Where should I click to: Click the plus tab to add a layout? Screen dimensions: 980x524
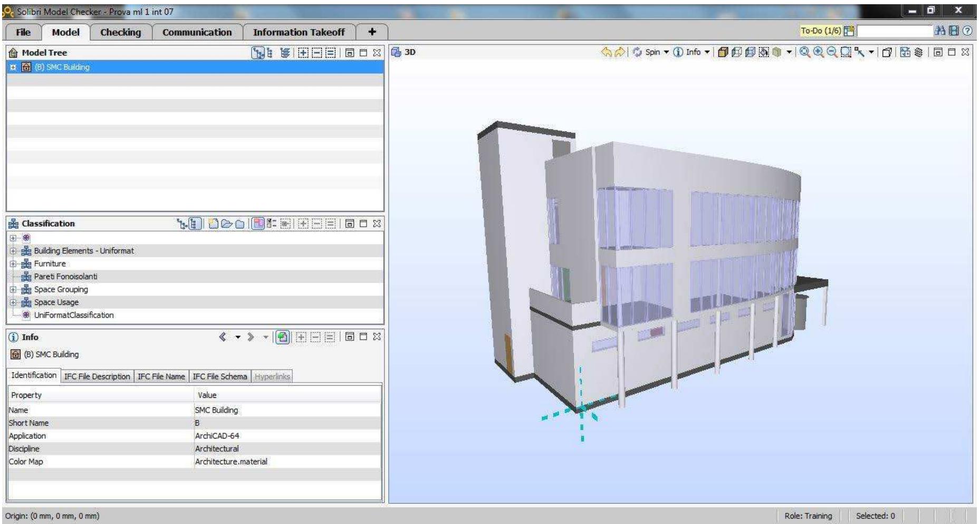pyautogui.click(x=372, y=32)
